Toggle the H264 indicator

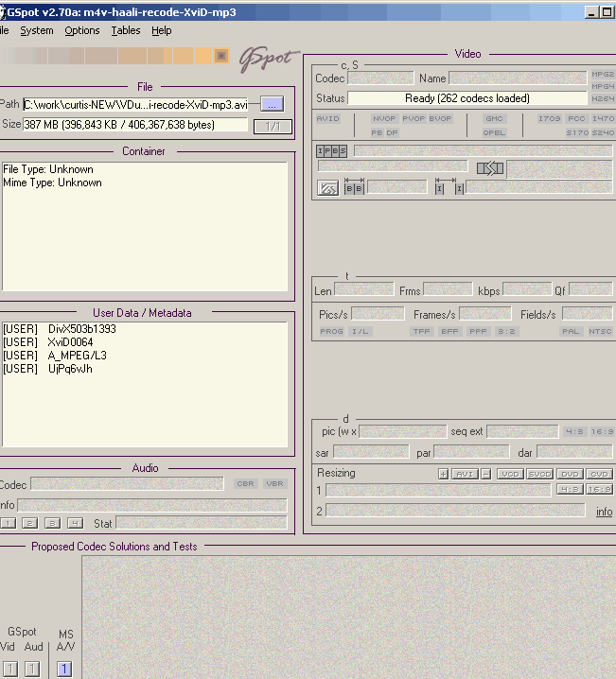pos(603,98)
